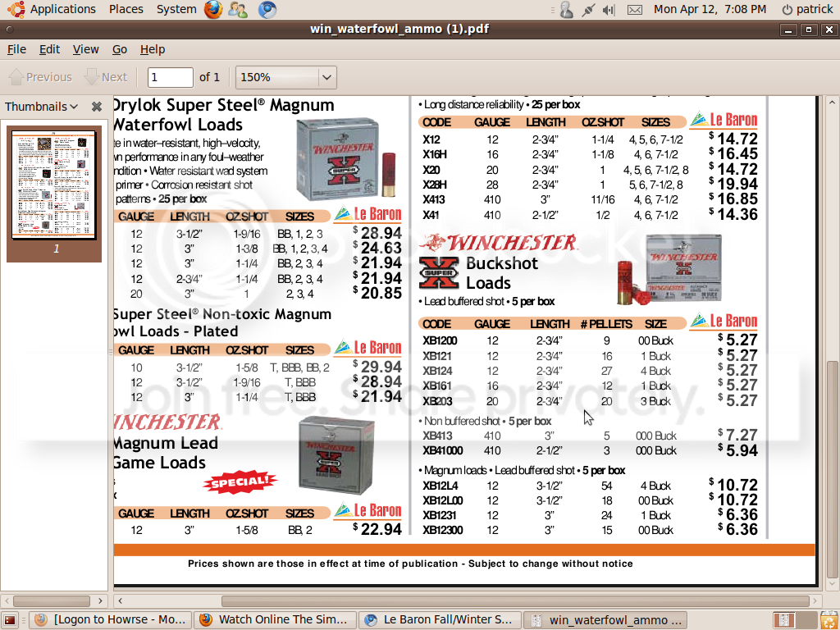840x630 pixels.
Task: Open the View menu
Action: (85, 49)
